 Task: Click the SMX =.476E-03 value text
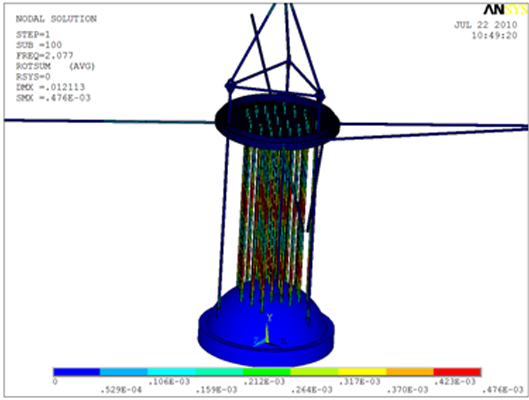pos(53,98)
